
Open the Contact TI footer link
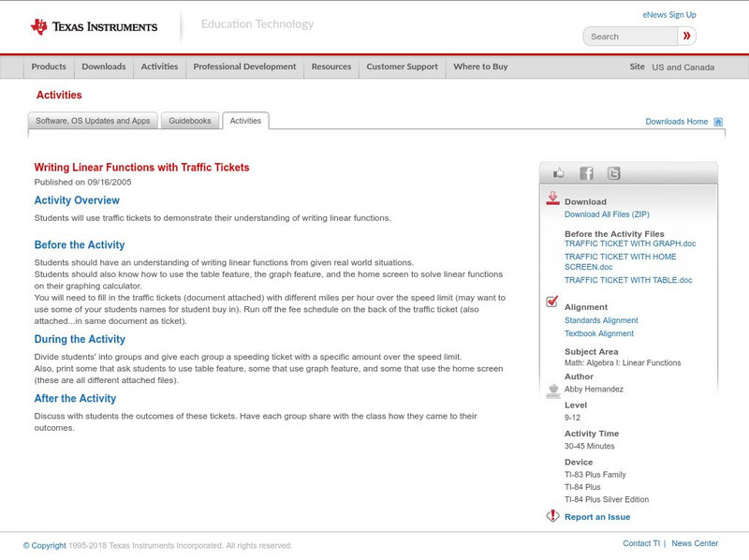click(641, 543)
